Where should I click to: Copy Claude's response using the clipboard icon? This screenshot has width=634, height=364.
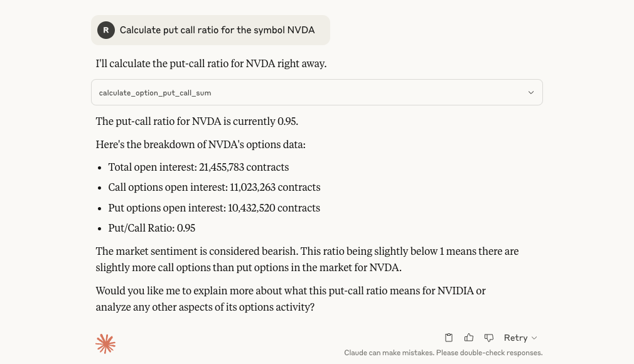coord(448,338)
